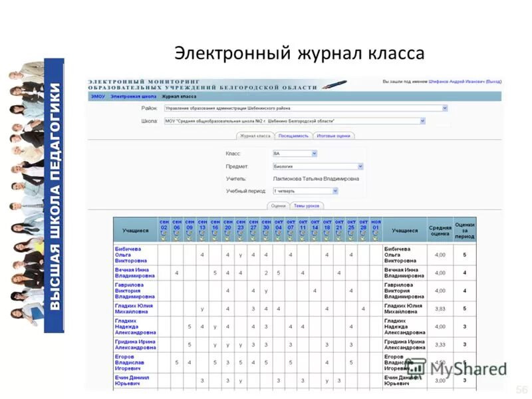Viewport: 532px width, 399px height.
Task: Switch to the Итоговые оценки tab
Action: pos(334,136)
